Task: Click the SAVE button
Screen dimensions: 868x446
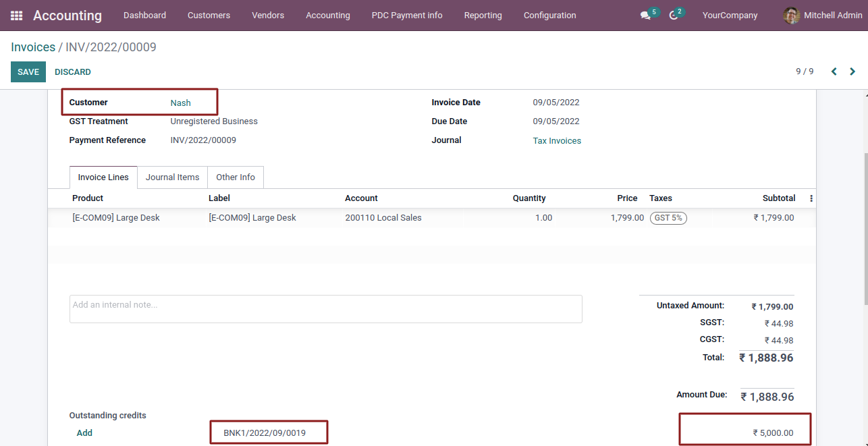Action: (x=28, y=72)
